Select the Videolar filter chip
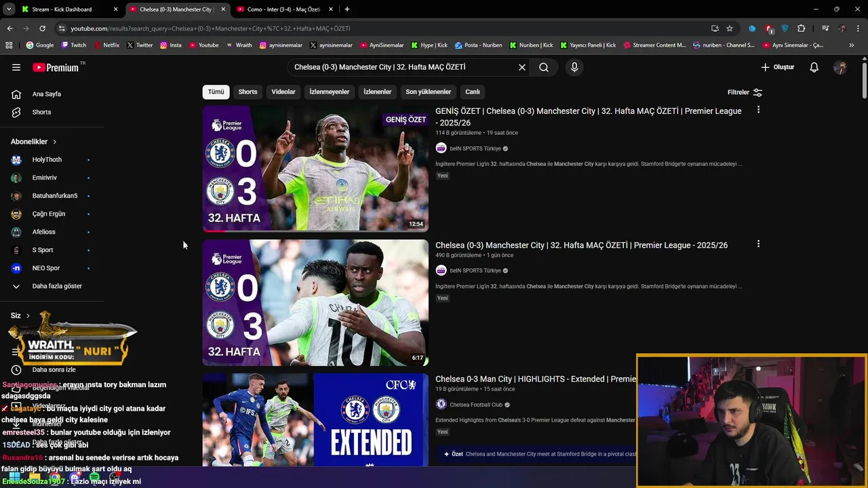 (283, 91)
